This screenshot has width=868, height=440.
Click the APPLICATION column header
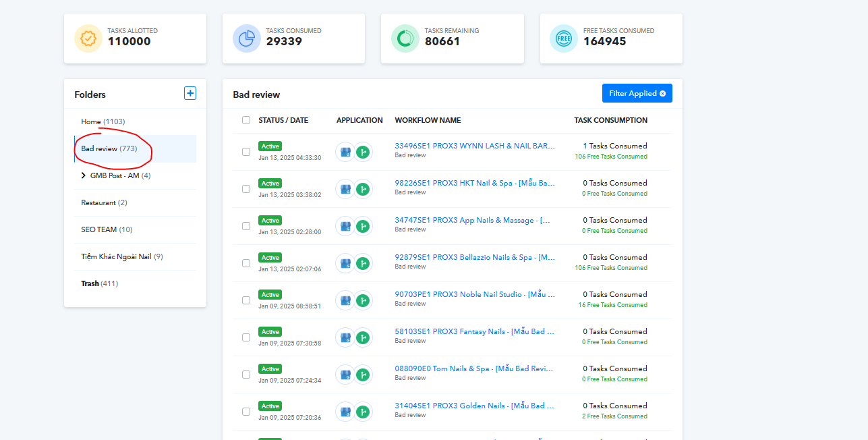pos(359,120)
